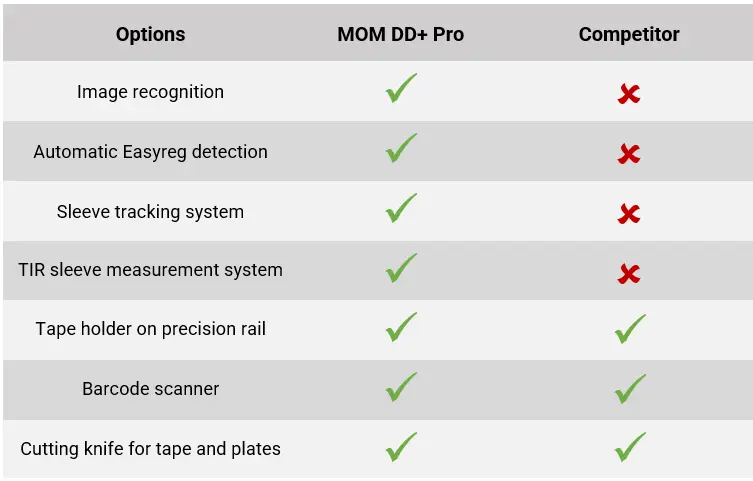Click the Image recognition row label
This screenshot has height=481, width=753.
click(150, 92)
